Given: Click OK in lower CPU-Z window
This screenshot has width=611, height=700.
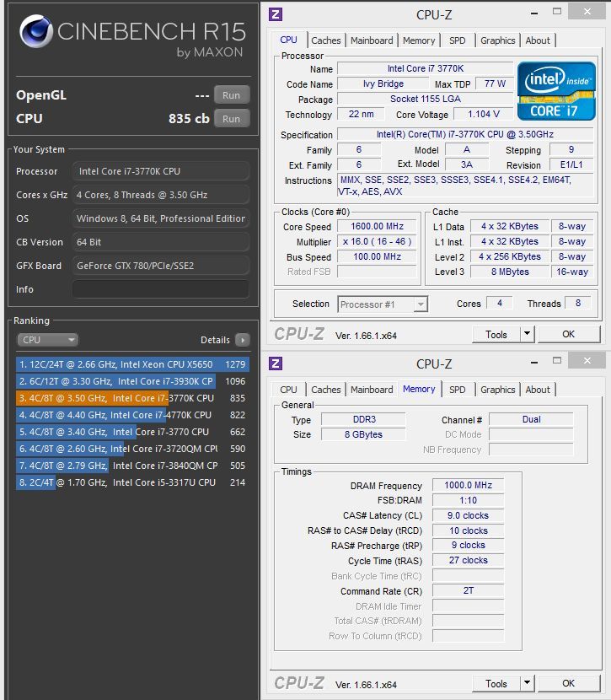Looking at the screenshot, I should [x=569, y=683].
